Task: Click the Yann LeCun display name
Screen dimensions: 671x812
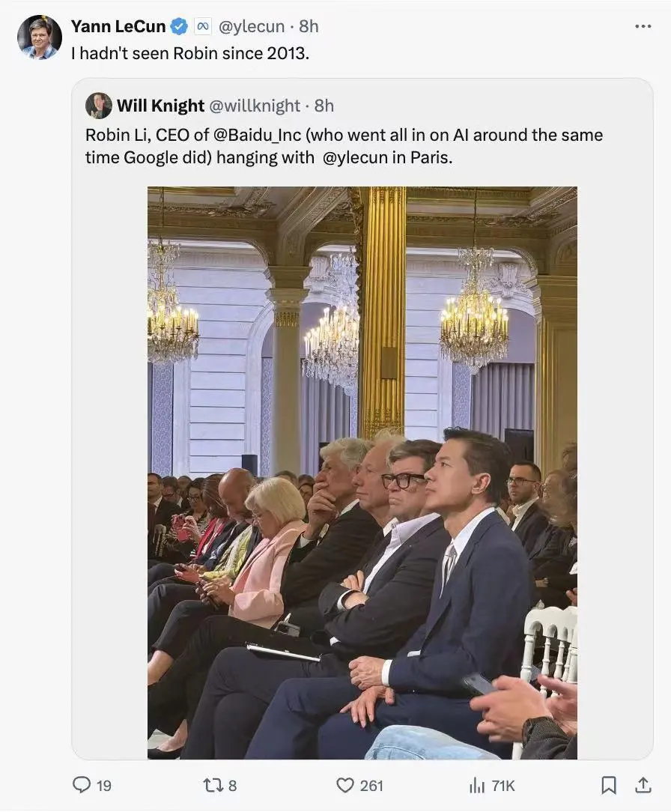Action: [118, 26]
